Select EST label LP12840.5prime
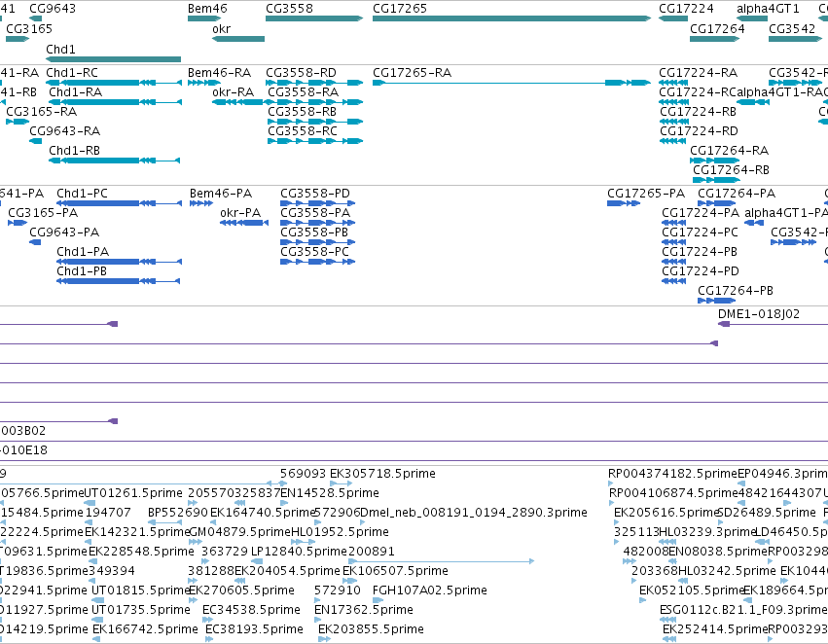 [x=299, y=551]
